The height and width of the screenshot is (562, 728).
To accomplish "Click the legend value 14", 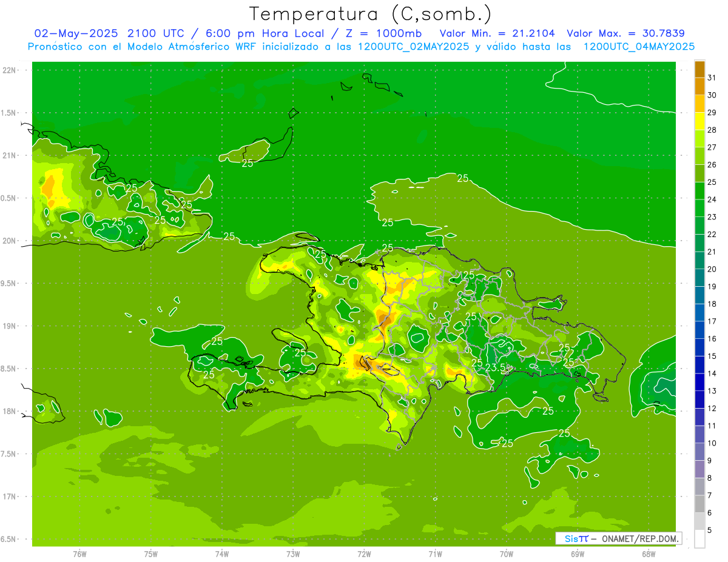I will (712, 374).
